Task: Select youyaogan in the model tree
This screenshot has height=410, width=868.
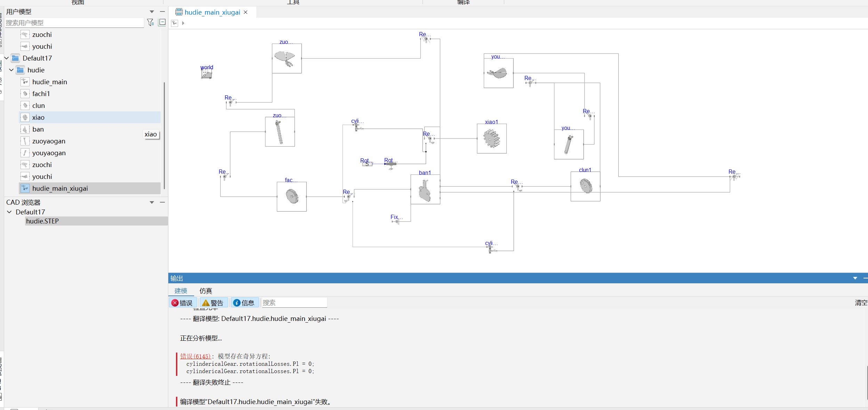Action: pyautogui.click(x=90, y=153)
